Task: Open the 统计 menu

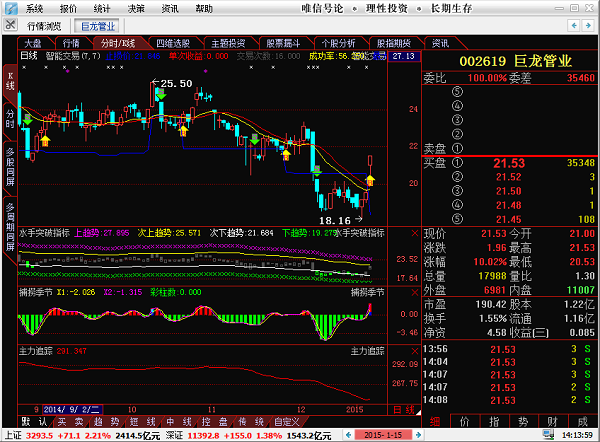Action: coord(102,8)
